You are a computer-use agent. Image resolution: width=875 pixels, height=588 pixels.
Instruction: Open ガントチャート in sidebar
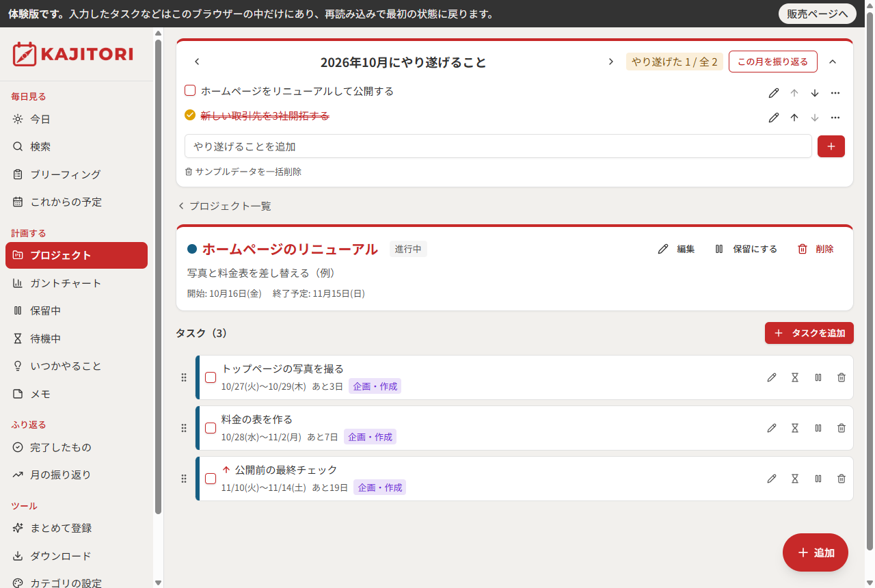(77, 283)
